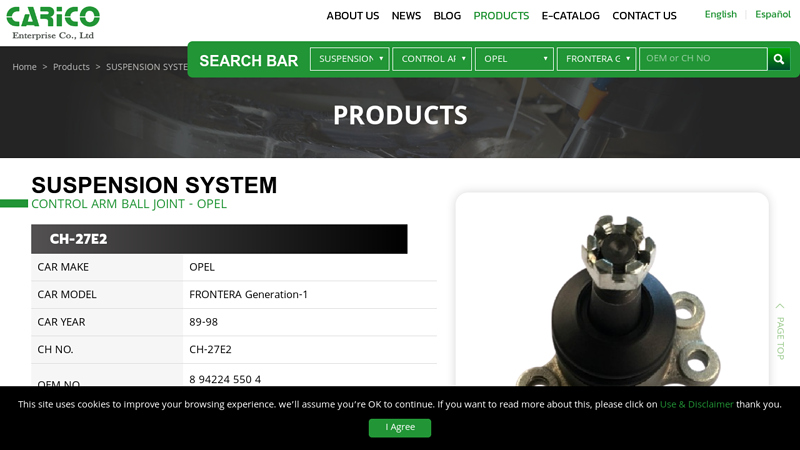Focus the OEM or CH NO field
The image size is (800, 450).
pyautogui.click(x=703, y=59)
